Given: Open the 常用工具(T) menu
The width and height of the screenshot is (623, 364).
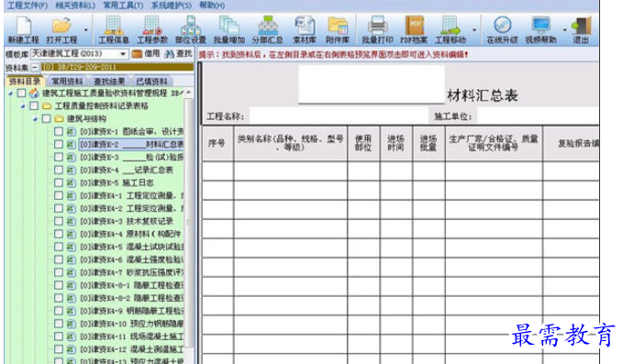Looking at the screenshot, I should pos(123,6).
